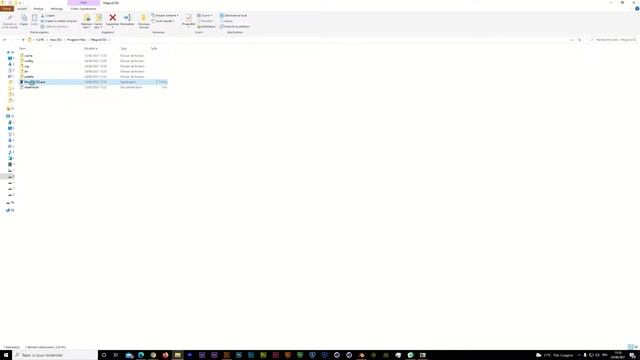Click the Historique button
Screen dimensions: 640x360
click(207, 27)
